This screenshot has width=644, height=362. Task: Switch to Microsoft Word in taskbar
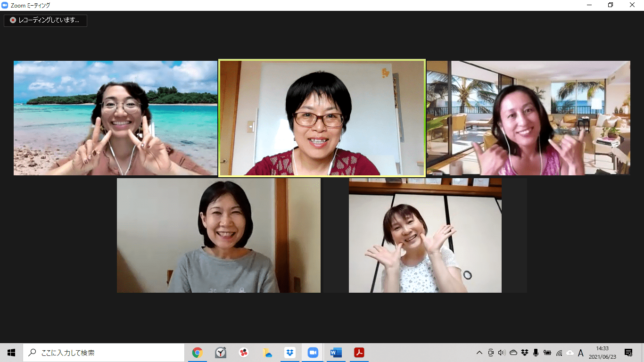coord(336,353)
